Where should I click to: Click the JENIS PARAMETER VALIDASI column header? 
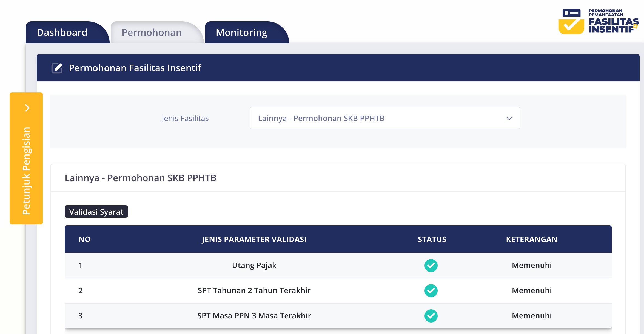click(254, 239)
